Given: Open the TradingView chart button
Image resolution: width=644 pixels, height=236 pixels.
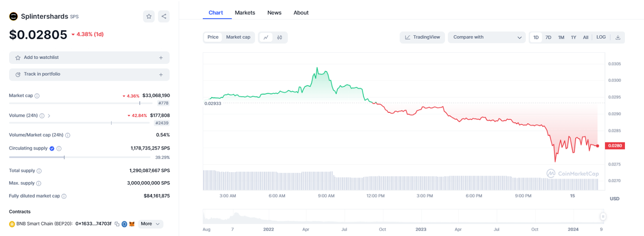Looking at the screenshot, I should (x=422, y=37).
